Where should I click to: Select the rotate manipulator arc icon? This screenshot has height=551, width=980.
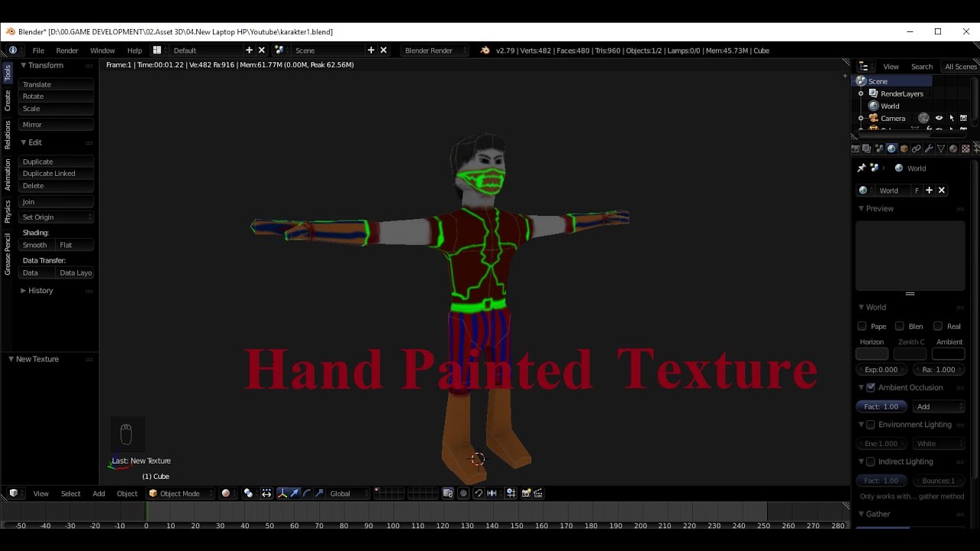pyautogui.click(x=306, y=494)
